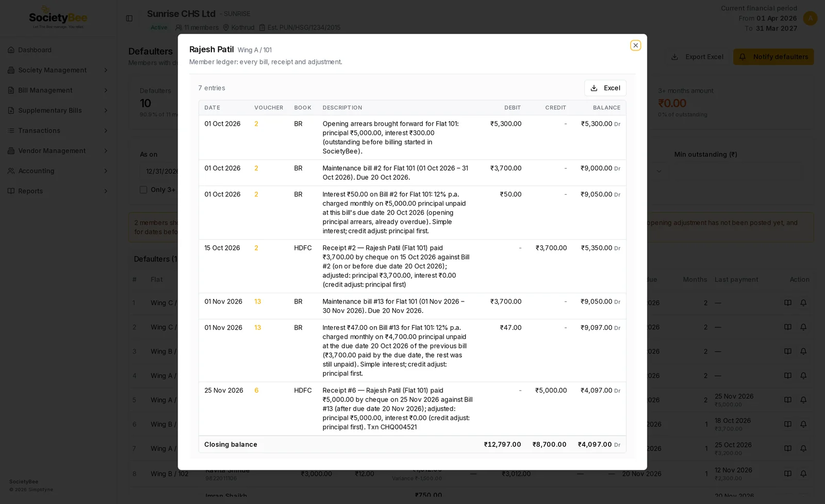Click the BALANCE column header
This screenshot has height=504, width=825.
606,108
